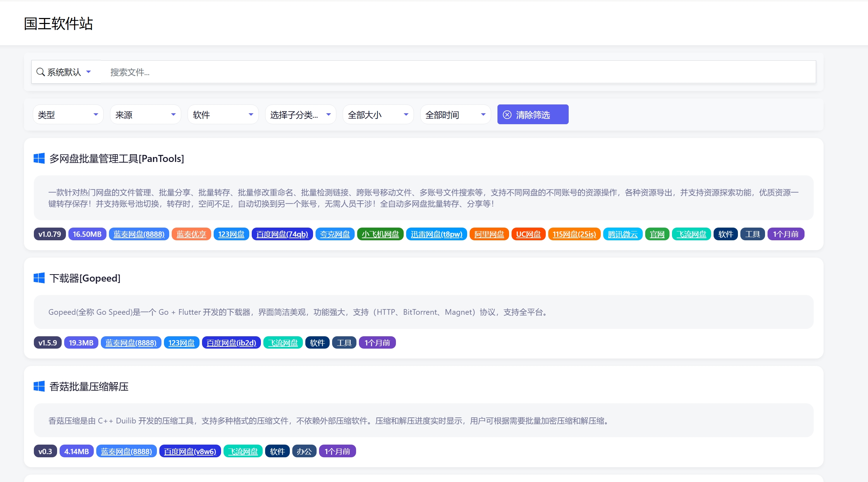868x482 pixels.
Task: Click the 清除筛选 button
Action: coord(533,114)
